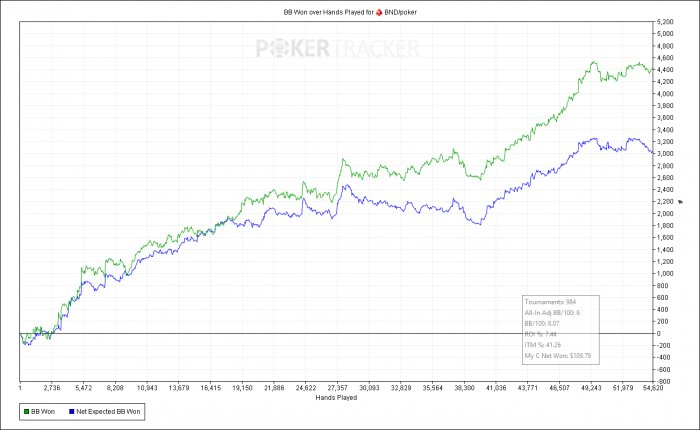The width and height of the screenshot is (700, 430).
Task: Click y-axis label '3,000'
Action: pos(665,154)
